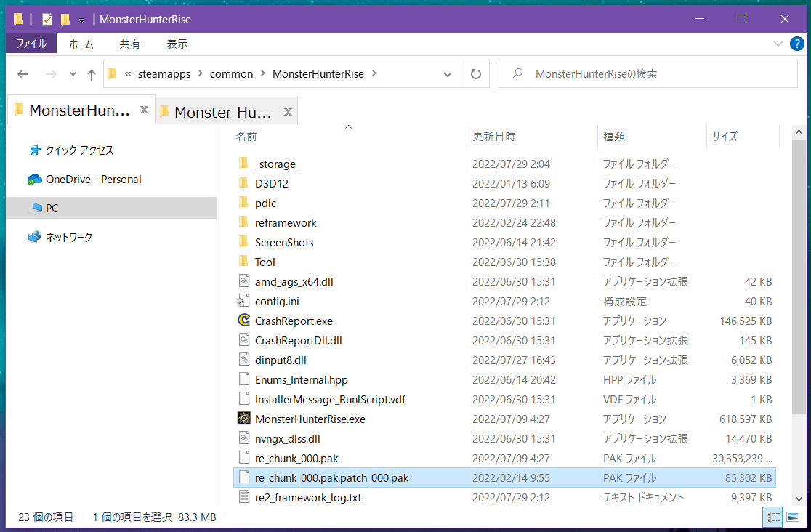The width and height of the screenshot is (811, 532).
Task: Click the file list scrollbar down arrow
Action: [799, 499]
